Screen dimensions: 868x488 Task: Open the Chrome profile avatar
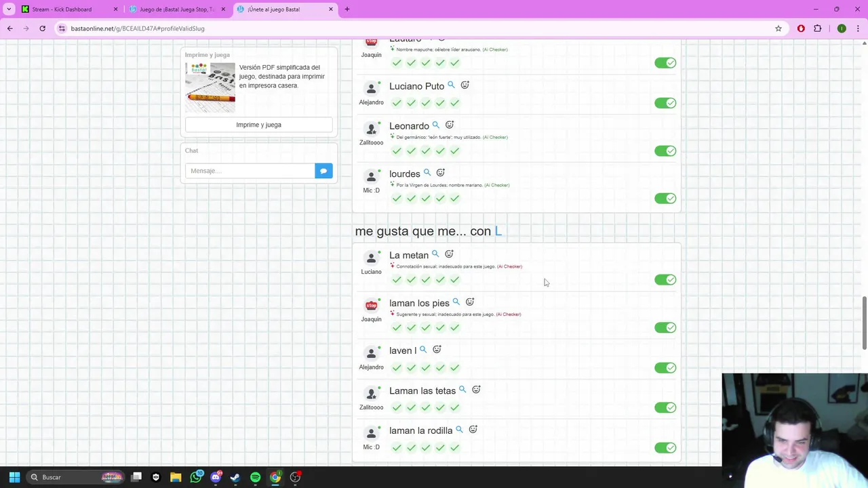click(x=842, y=28)
